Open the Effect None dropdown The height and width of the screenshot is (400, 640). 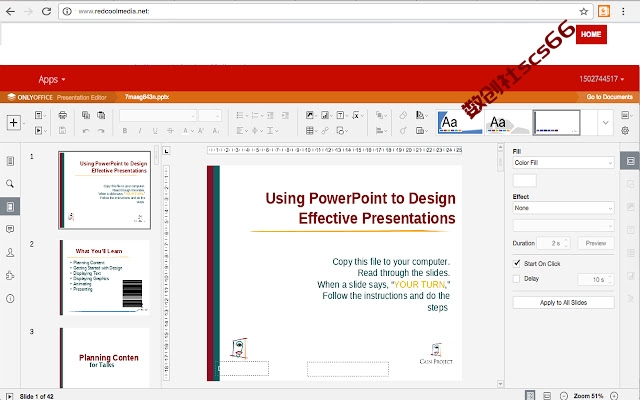563,208
